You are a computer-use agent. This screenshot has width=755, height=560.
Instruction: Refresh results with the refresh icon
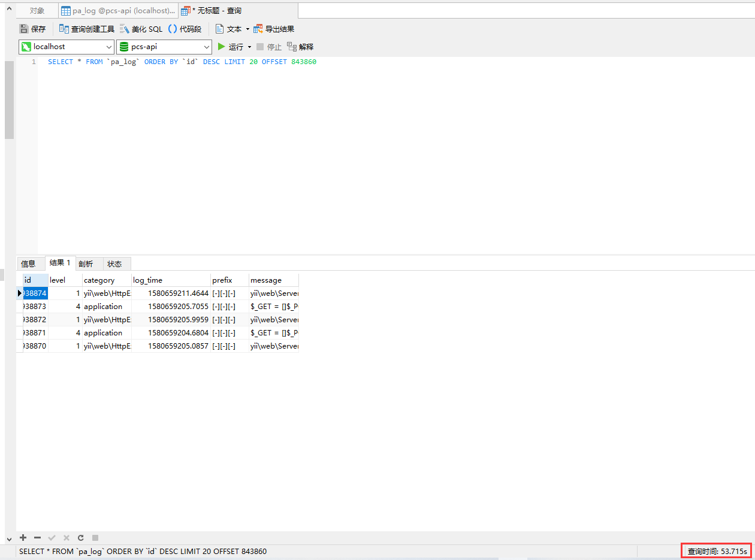tap(80, 538)
